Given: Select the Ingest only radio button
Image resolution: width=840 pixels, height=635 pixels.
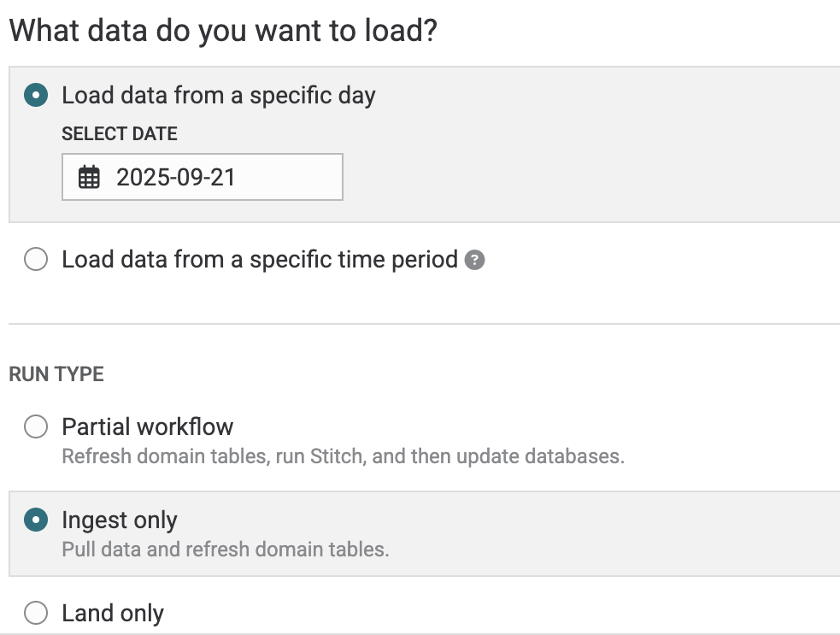Looking at the screenshot, I should [36, 520].
